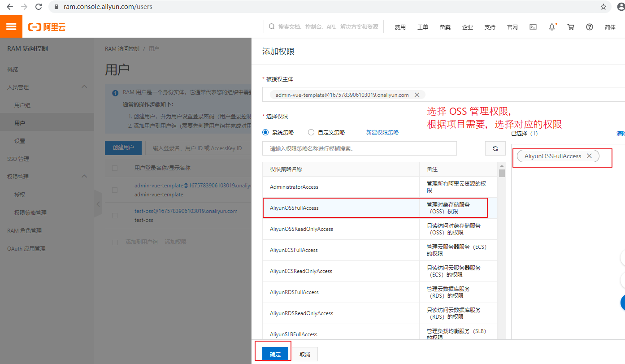Collapse 人员管理 section
The height and width of the screenshot is (364, 625).
click(84, 87)
